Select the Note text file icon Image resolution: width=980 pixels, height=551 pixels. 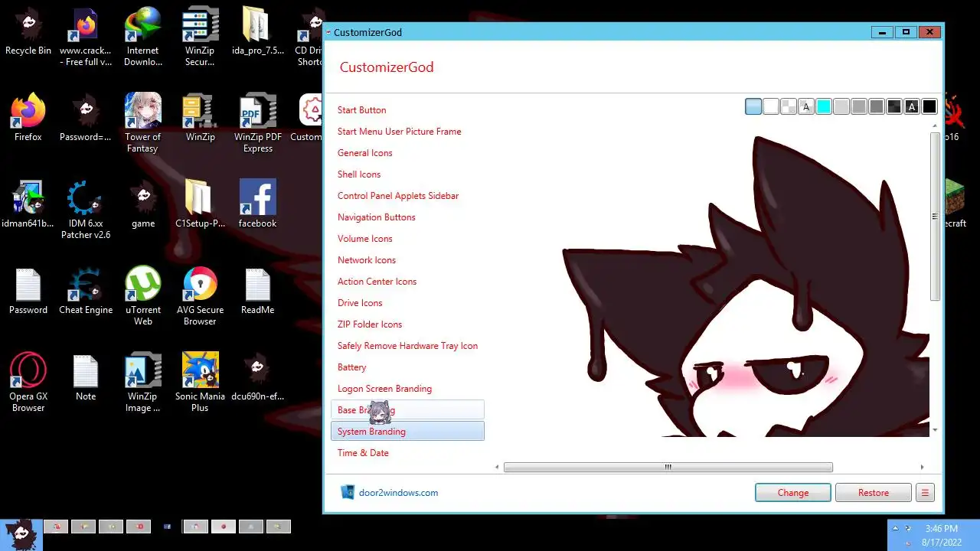pos(86,378)
